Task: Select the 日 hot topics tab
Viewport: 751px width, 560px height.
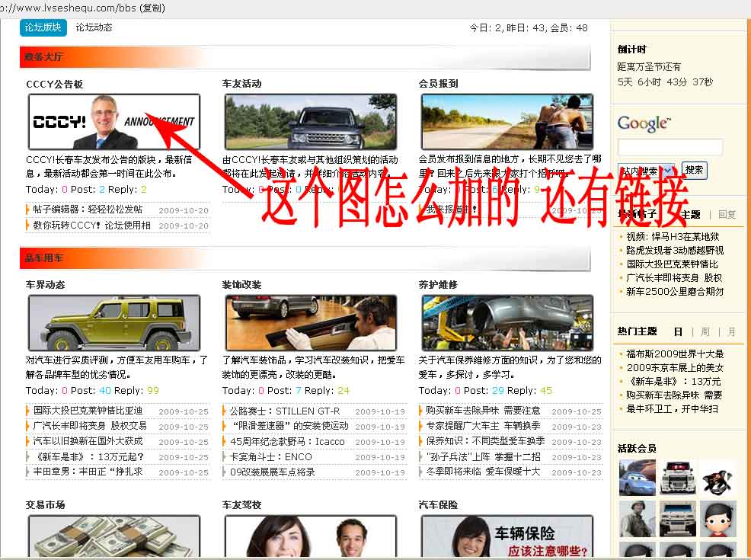Action: (x=678, y=331)
